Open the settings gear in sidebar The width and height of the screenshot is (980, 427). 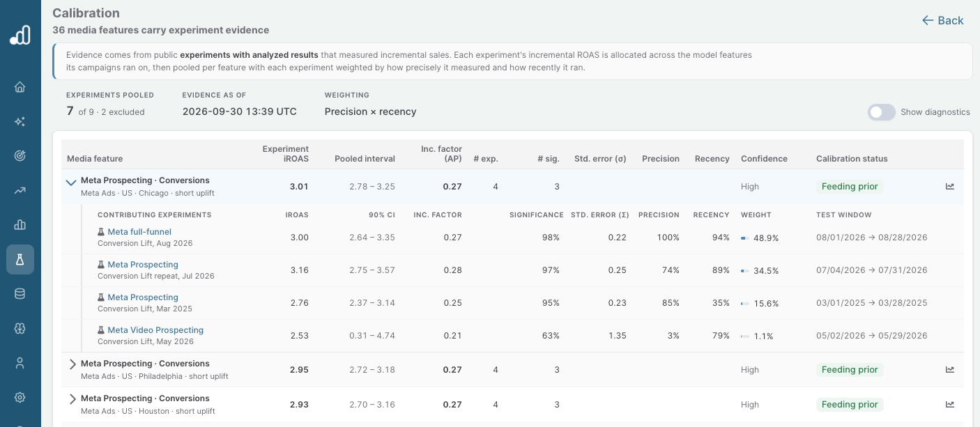point(20,397)
